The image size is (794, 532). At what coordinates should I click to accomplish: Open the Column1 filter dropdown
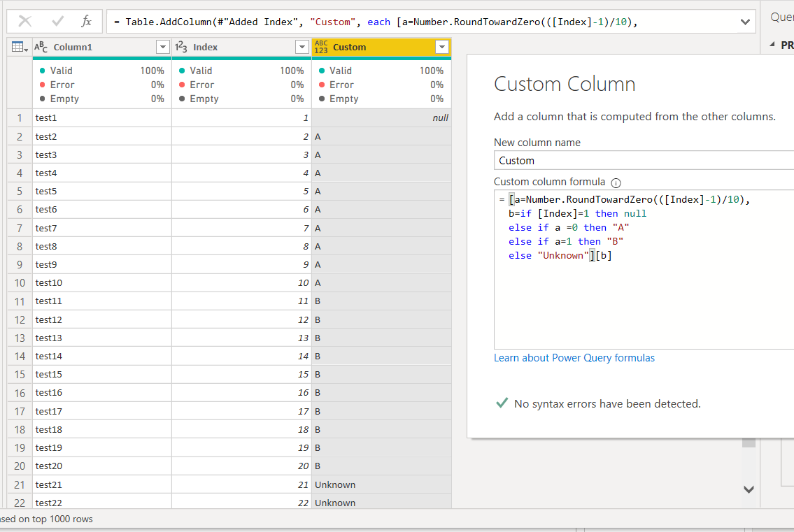click(x=162, y=47)
